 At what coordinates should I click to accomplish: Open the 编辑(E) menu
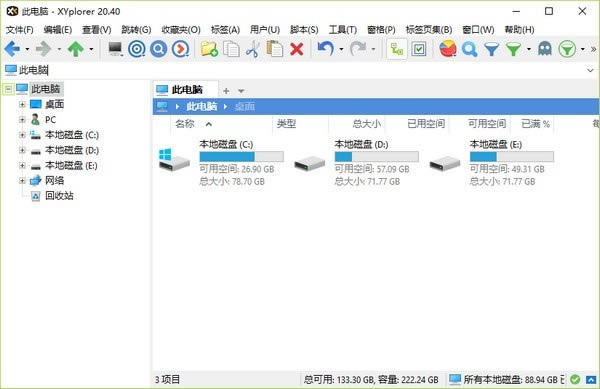[x=57, y=29]
